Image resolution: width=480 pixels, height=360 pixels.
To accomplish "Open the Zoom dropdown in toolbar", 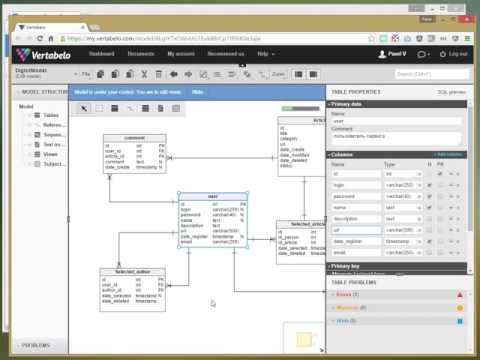I will 278,74.
